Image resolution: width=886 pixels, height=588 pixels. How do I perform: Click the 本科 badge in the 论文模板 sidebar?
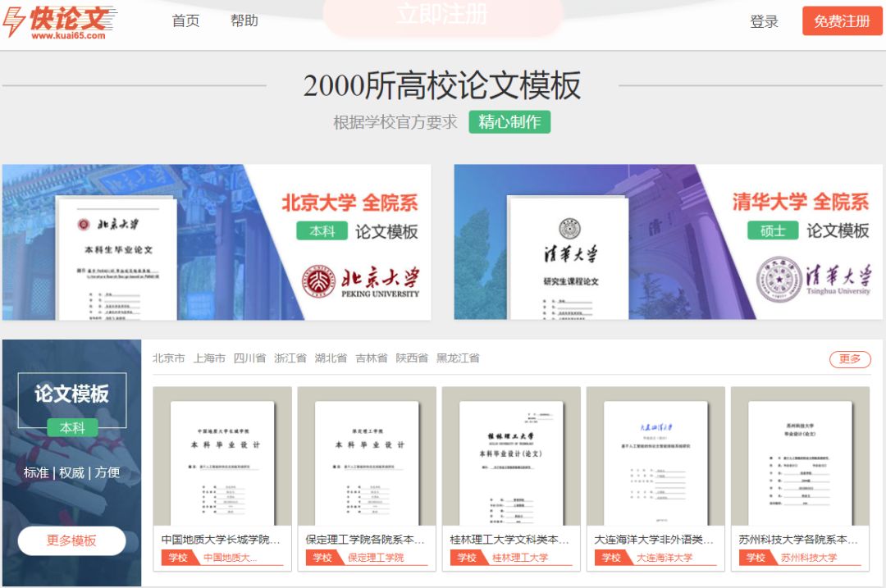(73, 427)
